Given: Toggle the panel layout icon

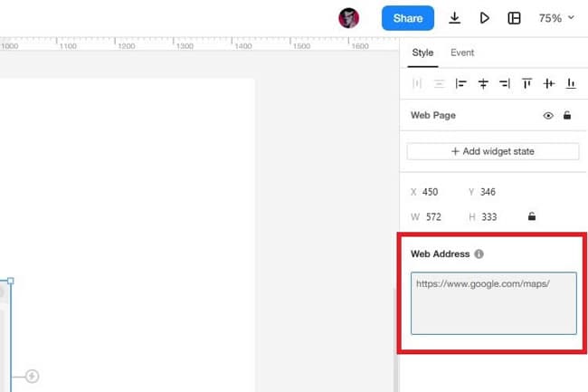Looking at the screenshot, I should (x=514, y=18).
